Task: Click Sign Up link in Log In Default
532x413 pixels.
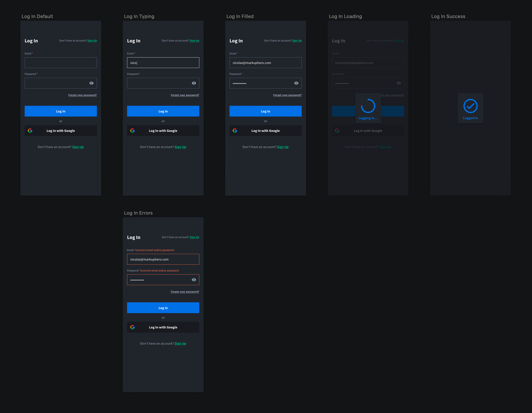Action: click(x=92, y=40)
